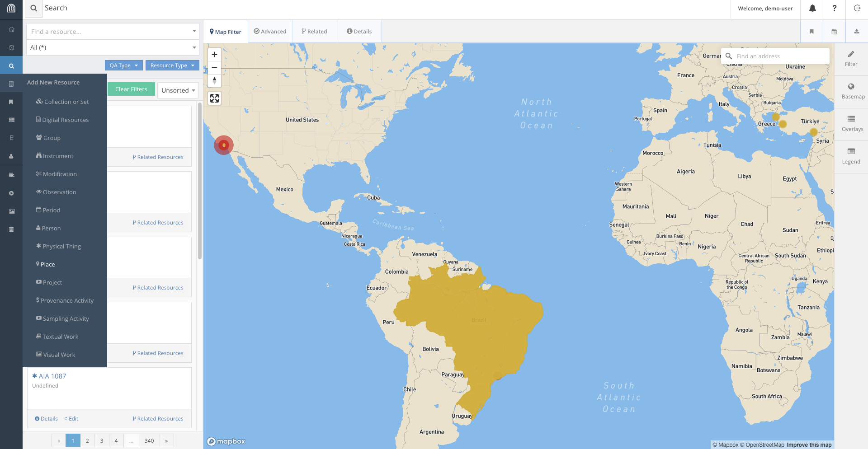This screenshot has width=868, height=449.
Task: Open the AIA 1087 resource link
Action: 52,376
